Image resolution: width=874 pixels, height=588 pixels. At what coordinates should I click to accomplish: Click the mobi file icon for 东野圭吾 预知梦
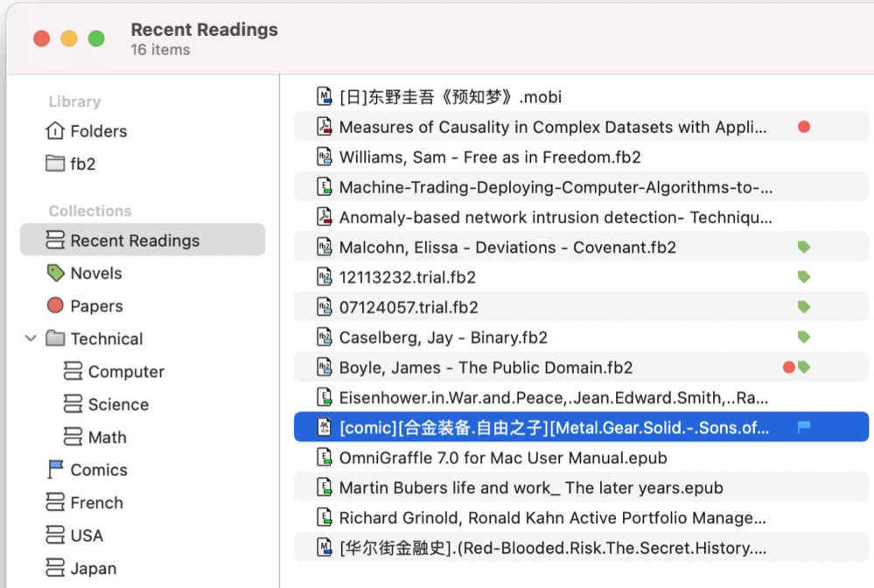[325, 96]
